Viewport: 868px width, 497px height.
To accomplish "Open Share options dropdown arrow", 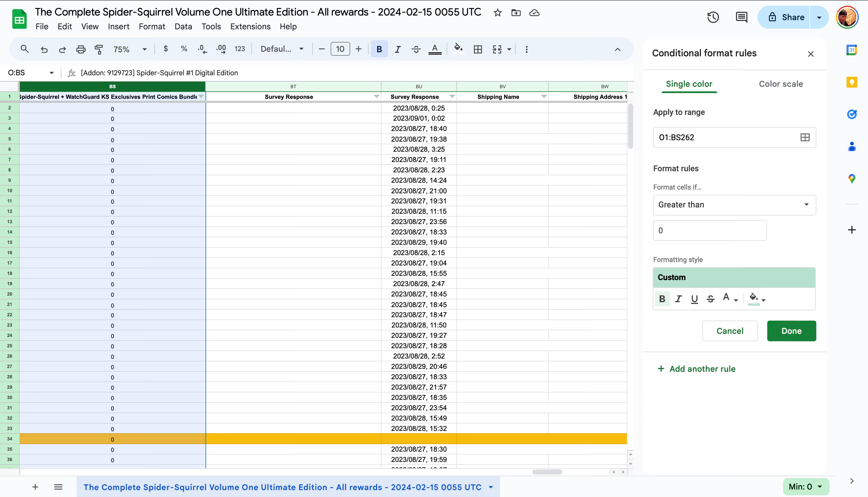I will click(x=819, y=17).
